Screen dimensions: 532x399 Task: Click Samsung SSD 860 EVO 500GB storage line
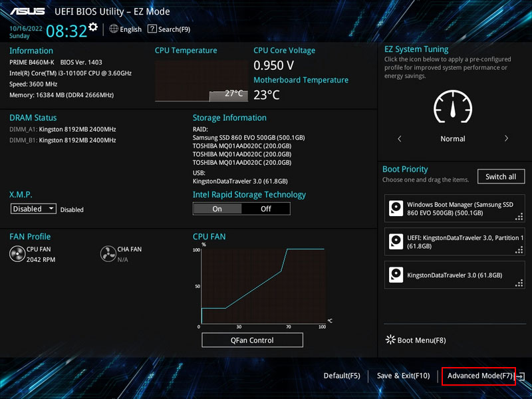(x=249, y=138)
